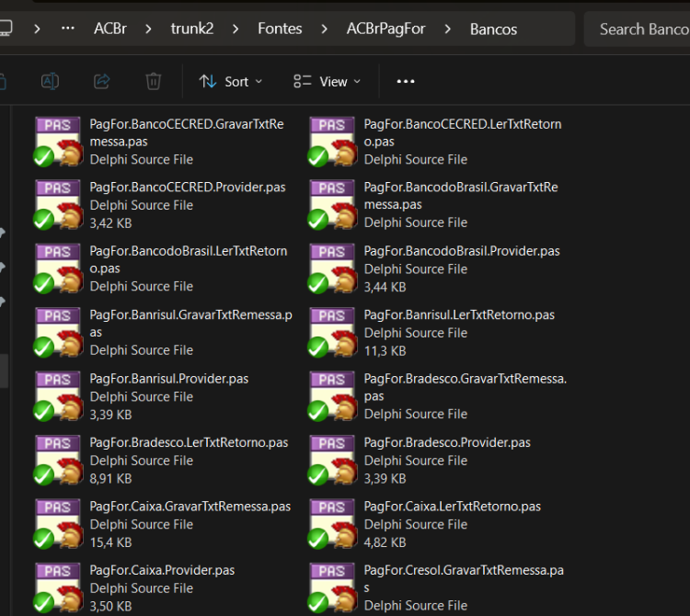Select PagFor.Caixa.Provider.pas file icon
Screen dimensions: 690x616
58,587
